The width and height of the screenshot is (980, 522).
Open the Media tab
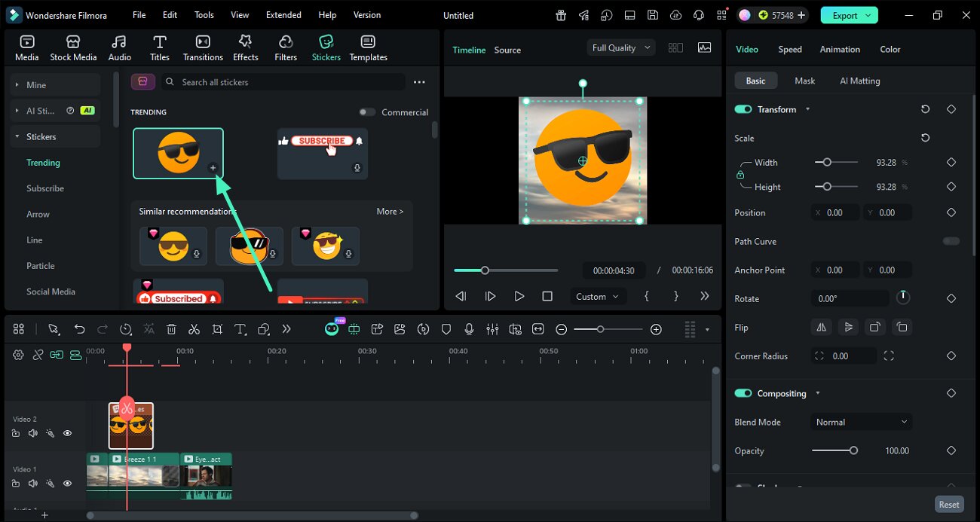[27, 47]
